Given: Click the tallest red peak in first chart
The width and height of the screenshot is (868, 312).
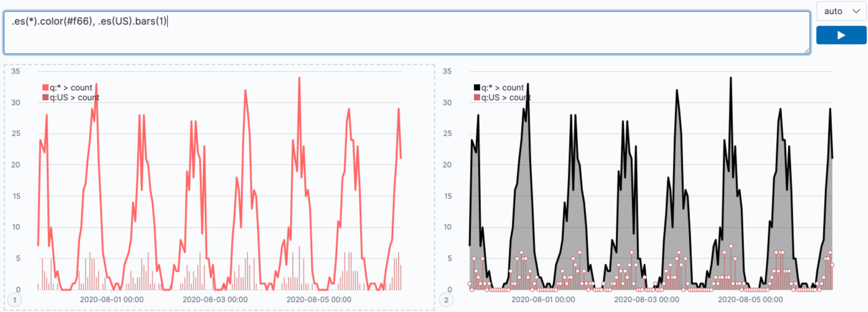Looking at the screenshot, I should [299, 78].
